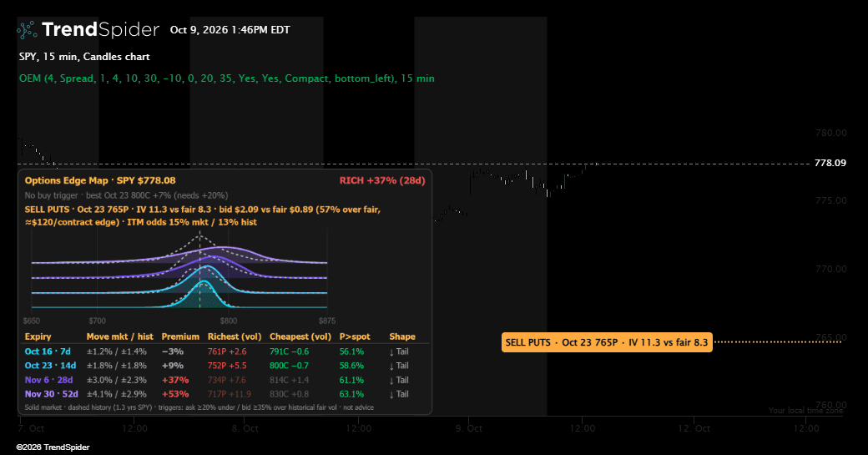
Task: Click the 752P +5.5 richest cell
Action: pyautogui.click(x=227, y=366)
